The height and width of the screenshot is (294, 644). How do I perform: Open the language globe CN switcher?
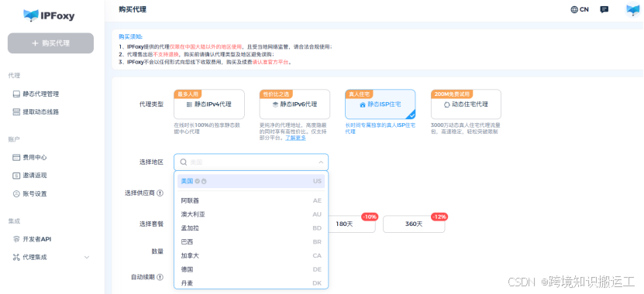[580, 9]
